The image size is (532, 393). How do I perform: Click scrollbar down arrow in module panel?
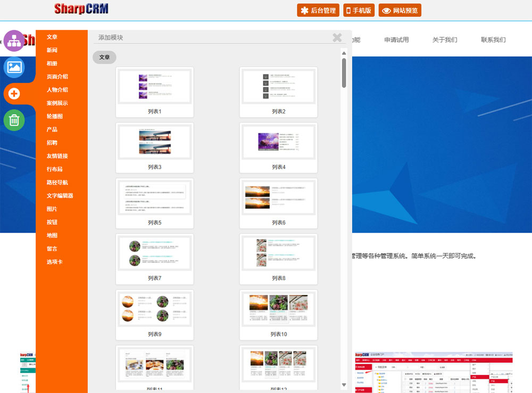344,384
